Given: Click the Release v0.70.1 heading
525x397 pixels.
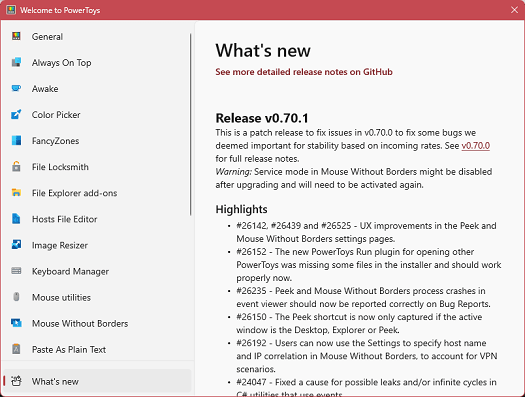Looking at the screenshot, I should tap(262, 118).
